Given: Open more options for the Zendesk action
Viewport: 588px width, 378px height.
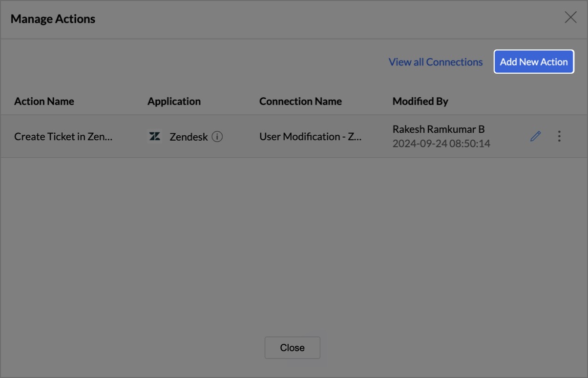Looking at the screenshot, I should click(559, 136).
